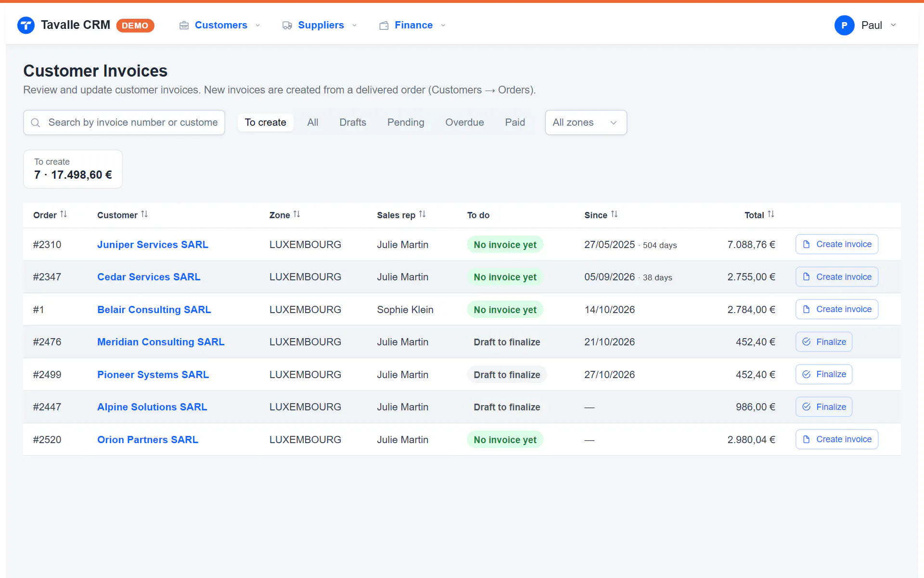
Task: Sort by Since column arrows icon
Action: pyautogui.click(x=615, y=214)
